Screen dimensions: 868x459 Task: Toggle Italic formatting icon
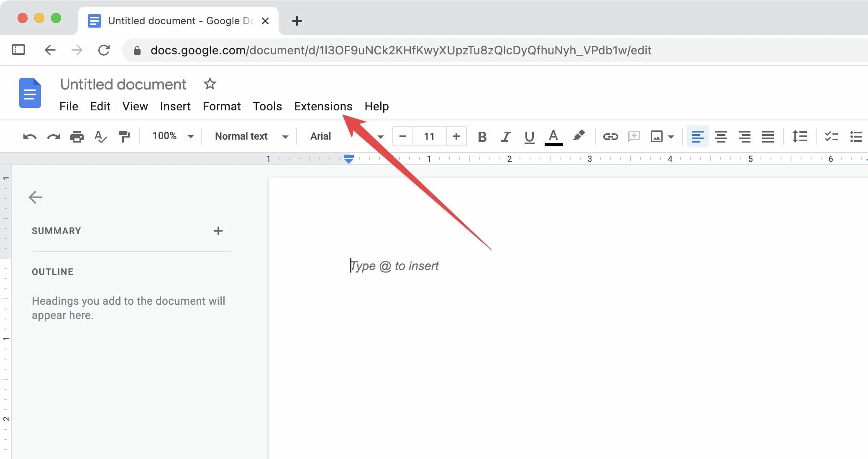tap(506, 137)
